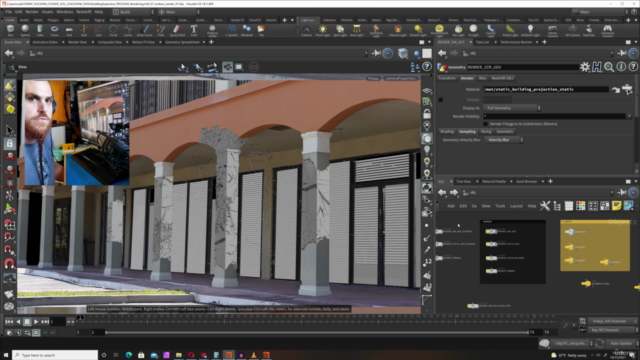
Task: Toggle real-time playback icon on timeline
Action: [x=36, y=333]
